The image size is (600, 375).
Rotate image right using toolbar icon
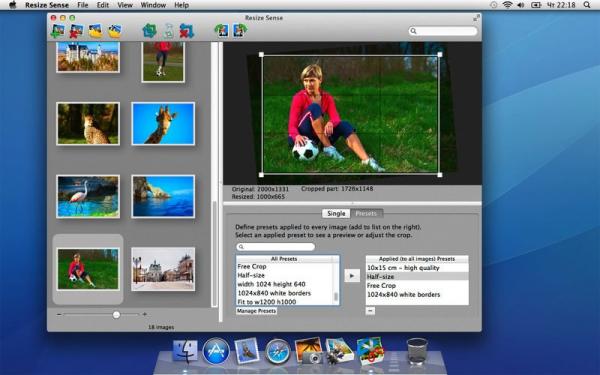[240, 30]
